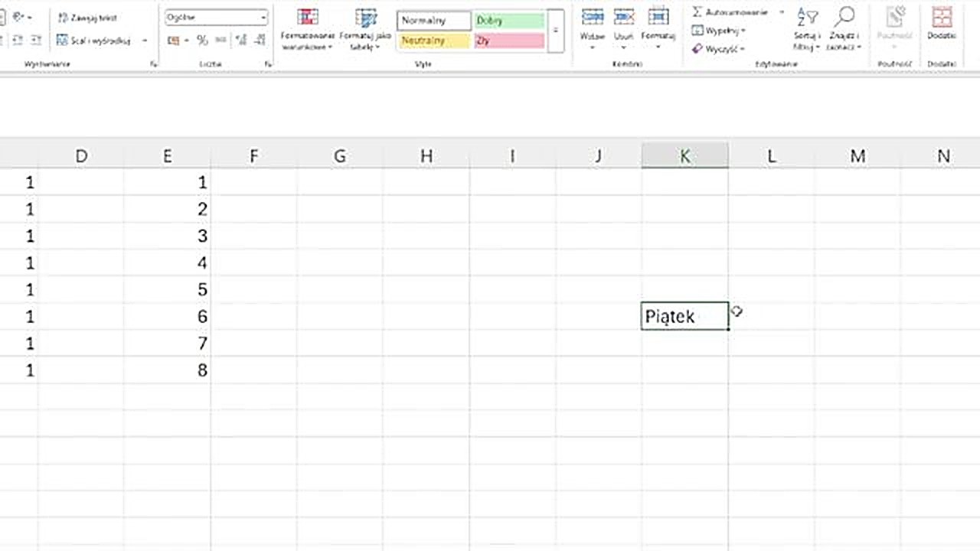Expand the cell styles gallery
Image resolution: width=980 pixels, height=551 pixels.
click(556, 31)
